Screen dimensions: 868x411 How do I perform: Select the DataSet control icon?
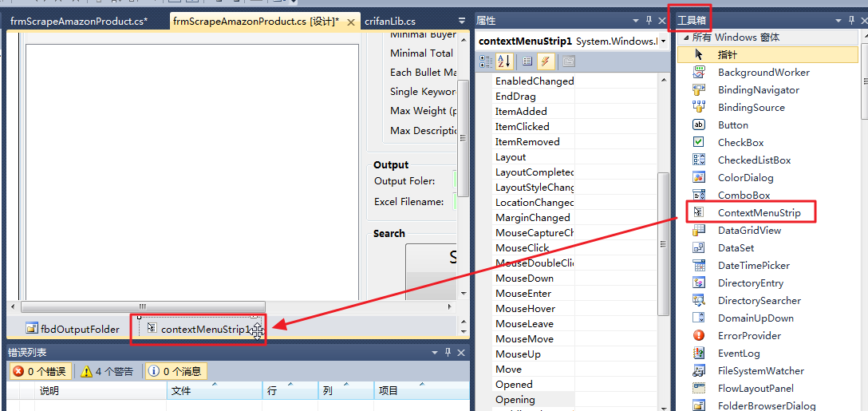(x=699, y=247)
